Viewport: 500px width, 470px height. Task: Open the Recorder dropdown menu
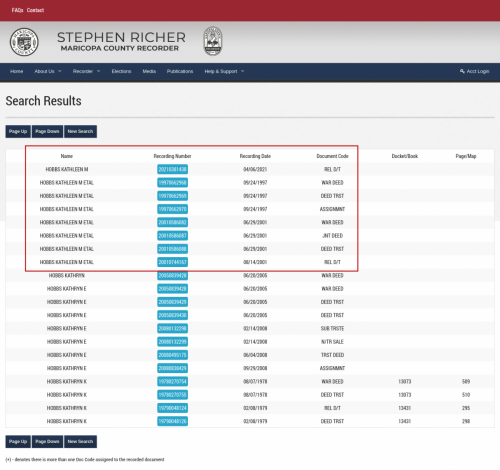point(86,71)
